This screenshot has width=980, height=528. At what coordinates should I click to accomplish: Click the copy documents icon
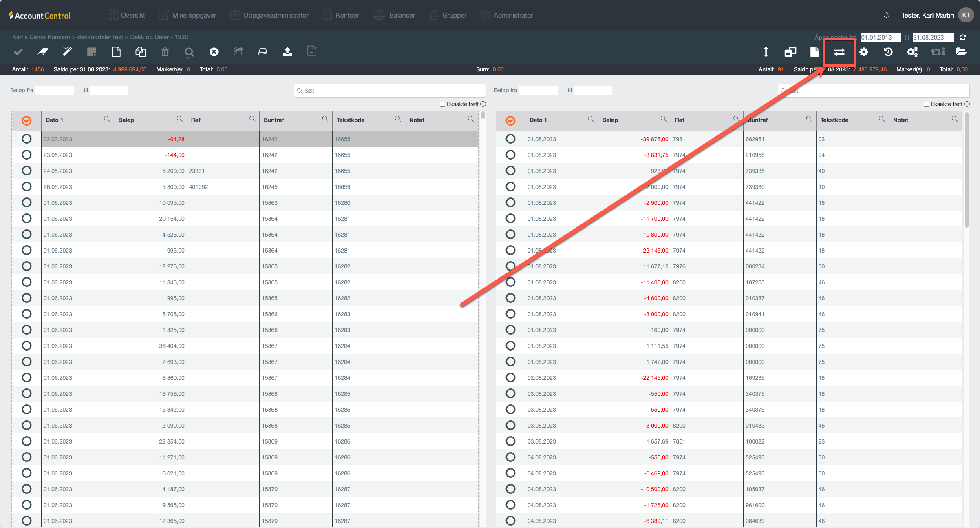[141, 52]
